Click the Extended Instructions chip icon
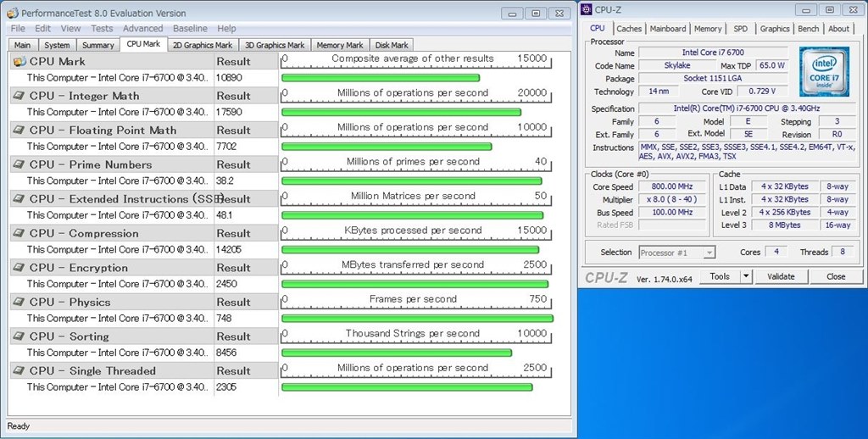The width and height of the screenshot is (868, 439). [x=19, y=199]
